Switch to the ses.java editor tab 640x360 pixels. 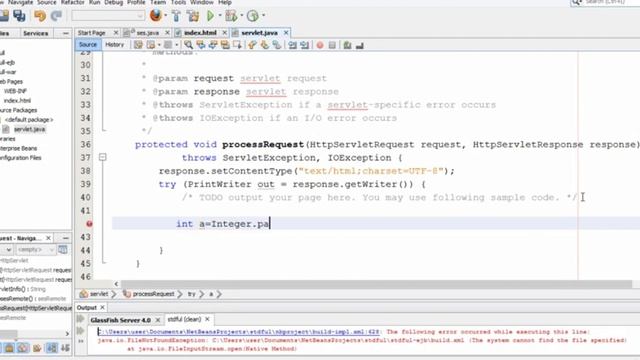pyautogui.click(x=147, y=33)
